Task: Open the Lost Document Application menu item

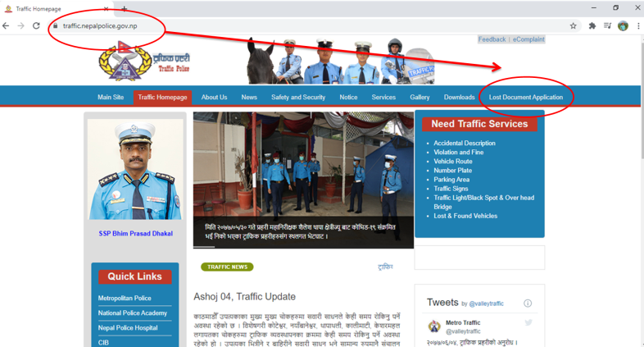Action: [526, 98]
